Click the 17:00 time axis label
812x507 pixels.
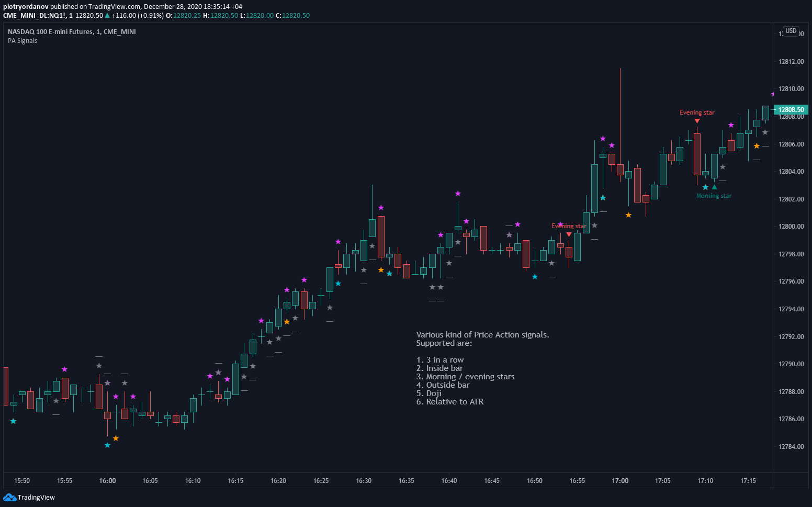(620, 481)
